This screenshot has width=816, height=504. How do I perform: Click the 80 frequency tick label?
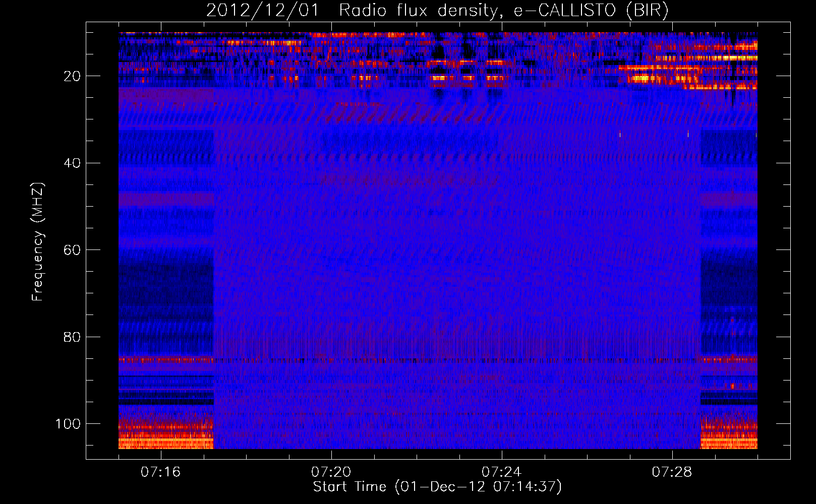(x=72, y=337)
